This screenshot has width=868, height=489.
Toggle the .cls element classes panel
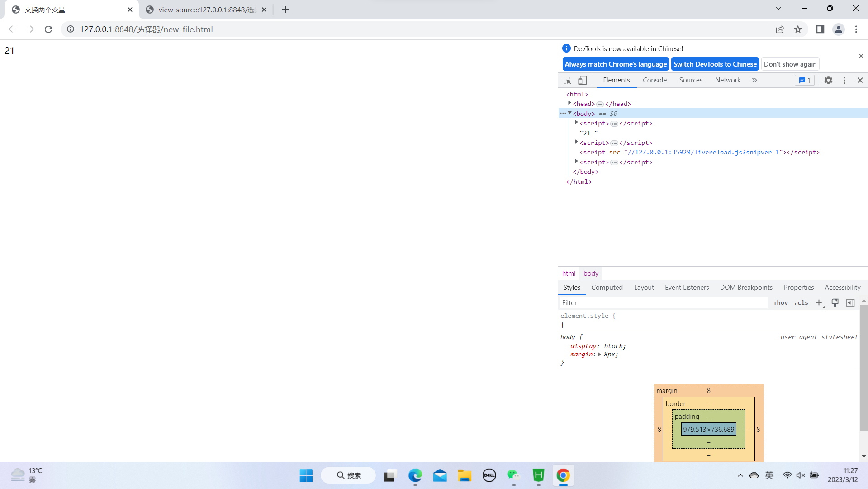(x=801, y=303)
